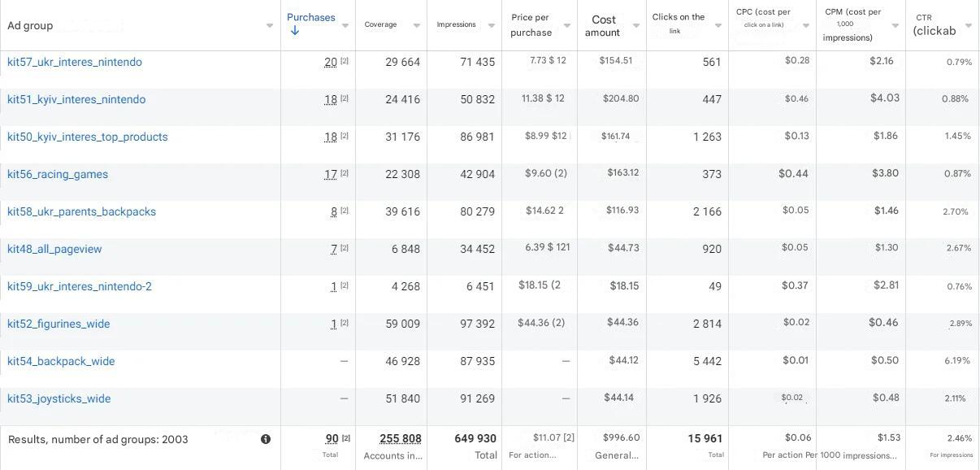Image resolution: width=980 pixels, height=470 pixels.
Task: Select the kit52_figurines_wide ad group
Action: 59,324
